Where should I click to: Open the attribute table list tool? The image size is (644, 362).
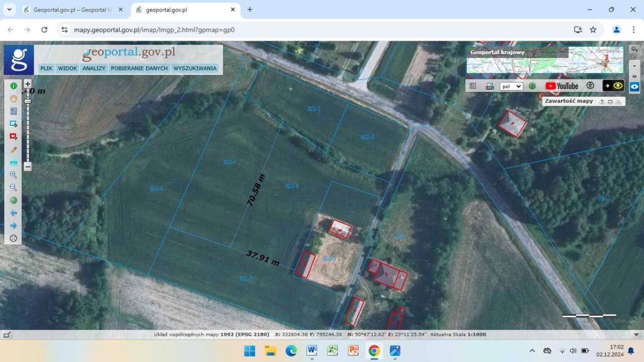click(14, 111)
